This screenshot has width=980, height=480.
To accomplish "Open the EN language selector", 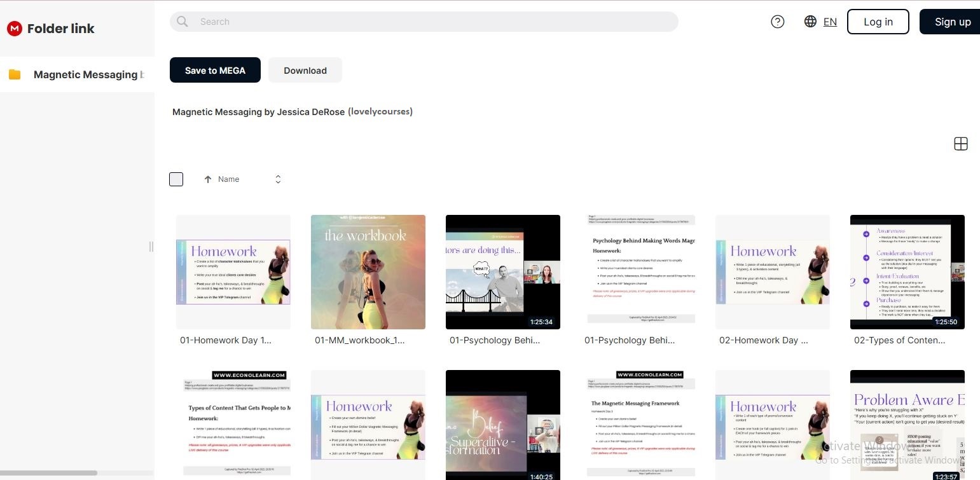I will point(830,22).
